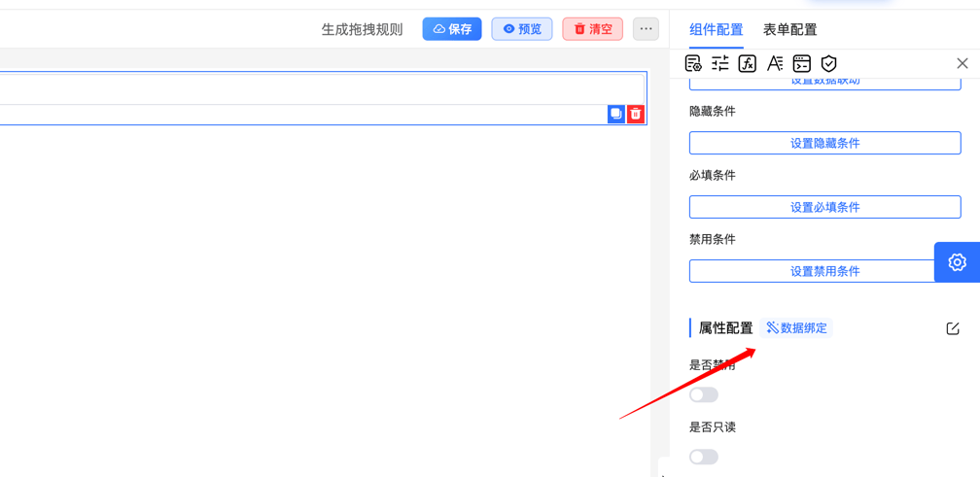Toggle the 是否禁用 switch
Viewport: 980px width, 477px height.
click(x=704, y=394)
